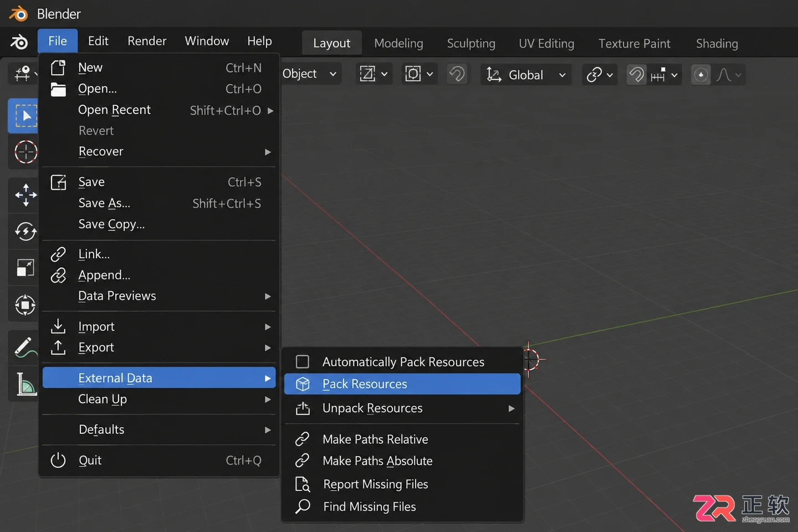Screen dimensions: 798x532
Task: Click the Import download icon
Action: coord(58,326)
